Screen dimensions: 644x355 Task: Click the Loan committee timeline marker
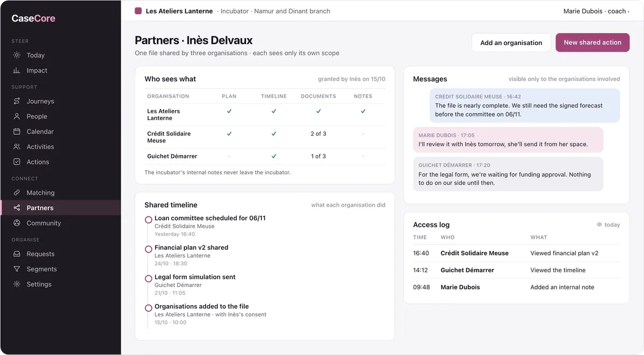coord(149,220)
